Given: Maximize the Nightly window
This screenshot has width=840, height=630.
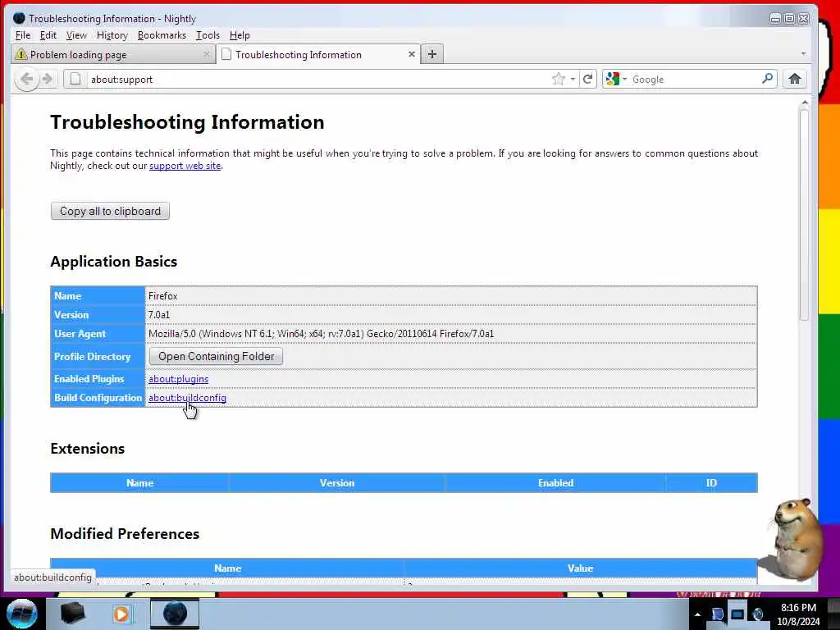Looking at the screenshot, I should click(789, 19).
